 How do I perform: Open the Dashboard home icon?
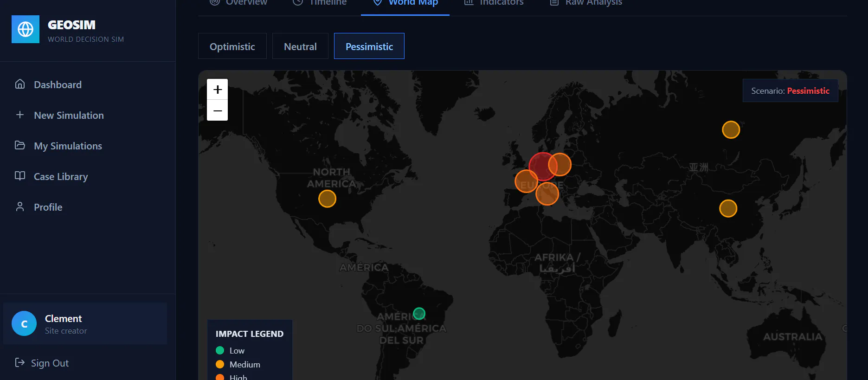pos(20,84)
